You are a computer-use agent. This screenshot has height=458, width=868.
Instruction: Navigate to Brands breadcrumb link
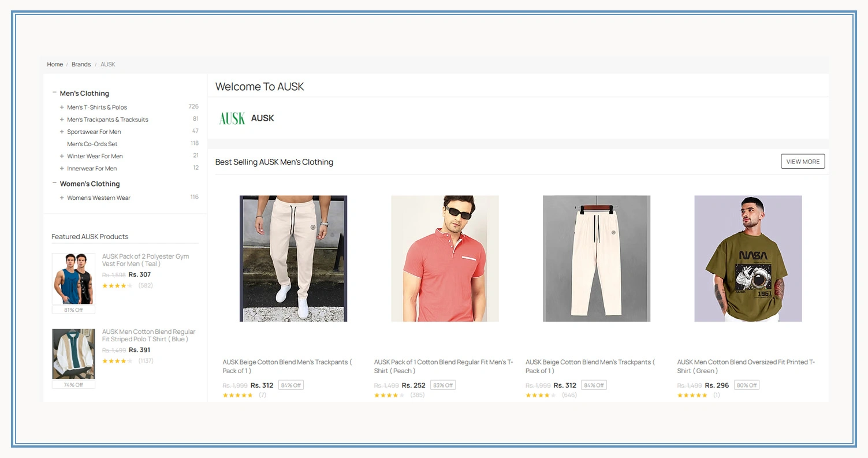click(81, 64)
